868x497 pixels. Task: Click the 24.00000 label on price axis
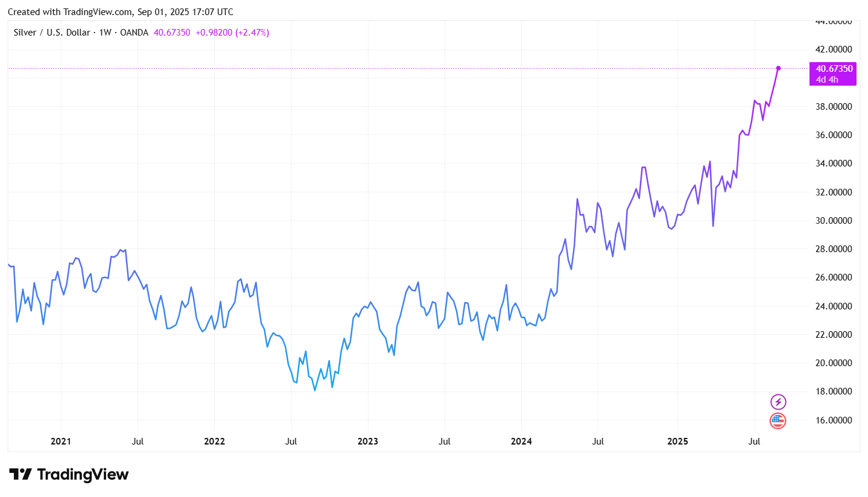click(x=834, y=306)
